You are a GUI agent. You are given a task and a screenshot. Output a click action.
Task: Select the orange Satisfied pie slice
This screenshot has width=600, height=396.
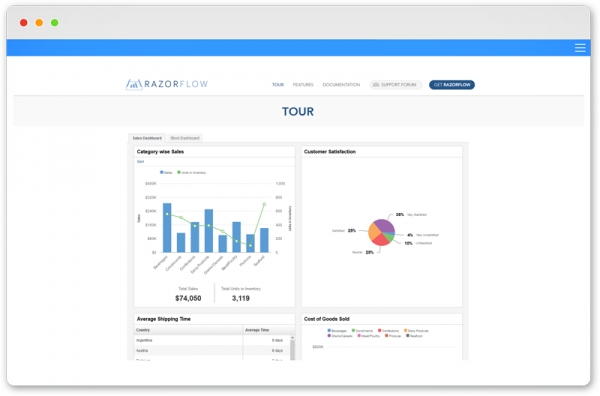coord(374,232)
